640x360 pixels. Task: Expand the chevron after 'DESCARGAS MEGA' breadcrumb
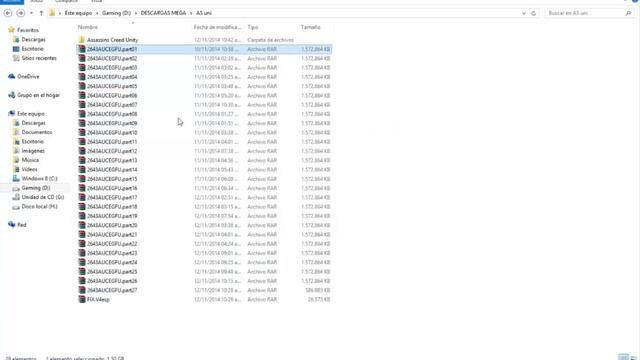point(191,13)
